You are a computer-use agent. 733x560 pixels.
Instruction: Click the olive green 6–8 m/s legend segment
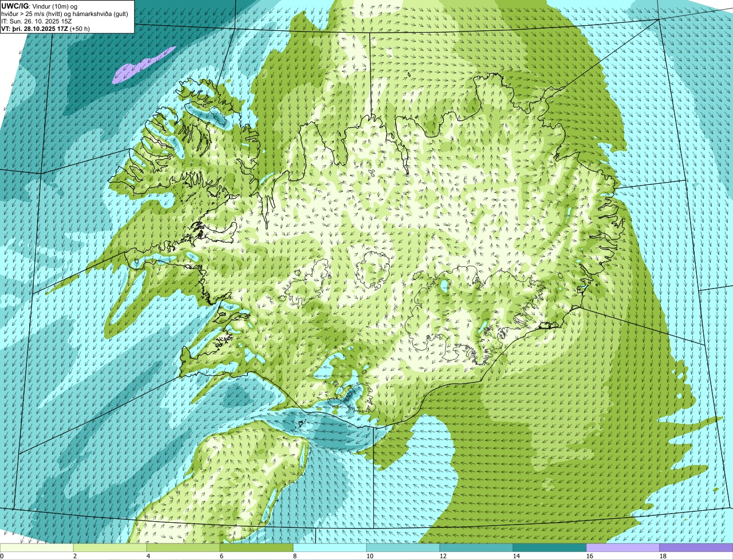(x=257, y=548)
